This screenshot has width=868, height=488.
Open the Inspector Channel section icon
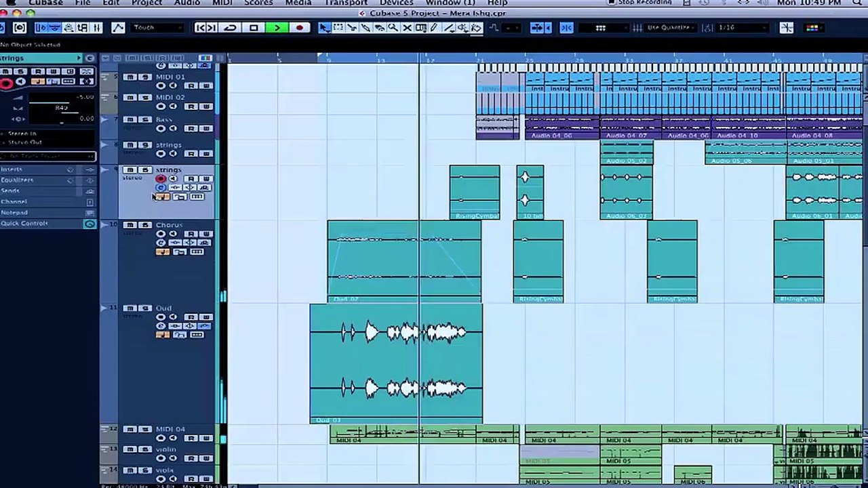(90, 202)
